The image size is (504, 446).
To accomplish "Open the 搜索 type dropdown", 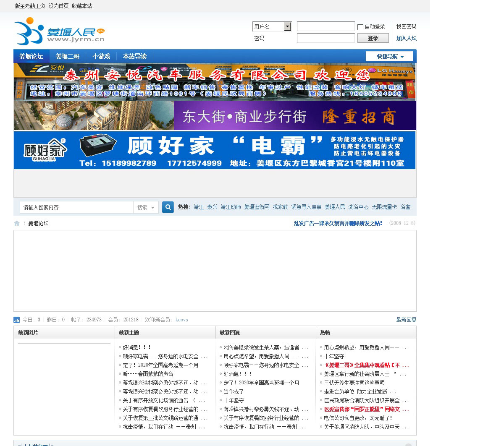I will [146, 207].
